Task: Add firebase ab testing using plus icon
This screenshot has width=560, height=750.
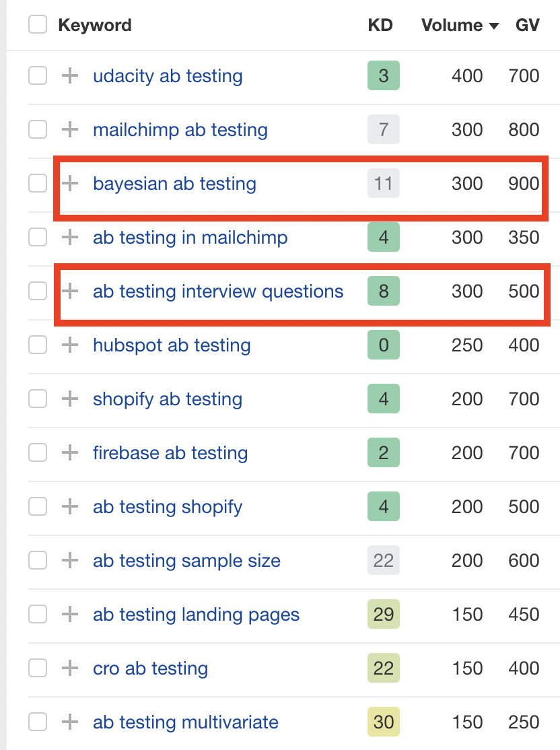Action: (70, 452)
